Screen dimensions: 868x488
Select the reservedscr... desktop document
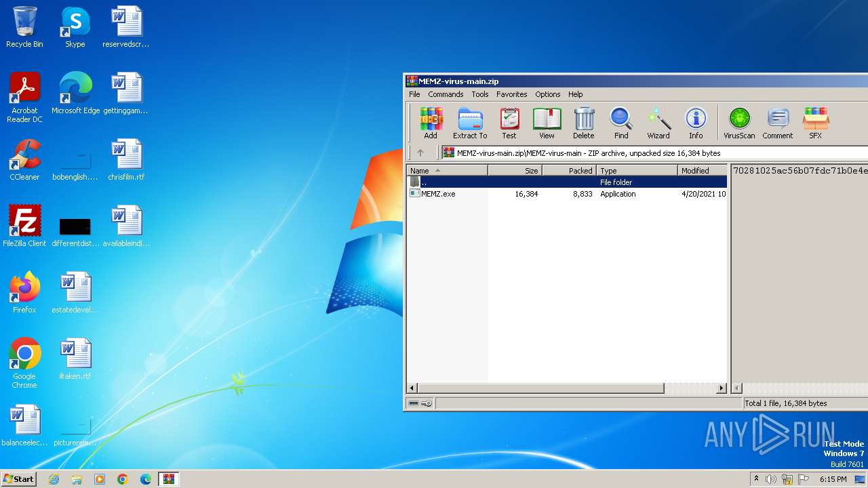[x=126, y=27]
